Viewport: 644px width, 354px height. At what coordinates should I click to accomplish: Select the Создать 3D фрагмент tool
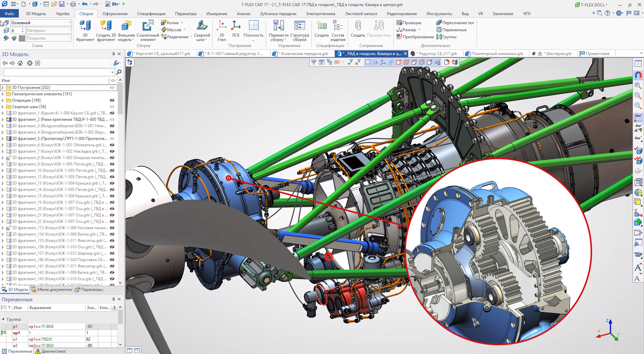[106, 26]
